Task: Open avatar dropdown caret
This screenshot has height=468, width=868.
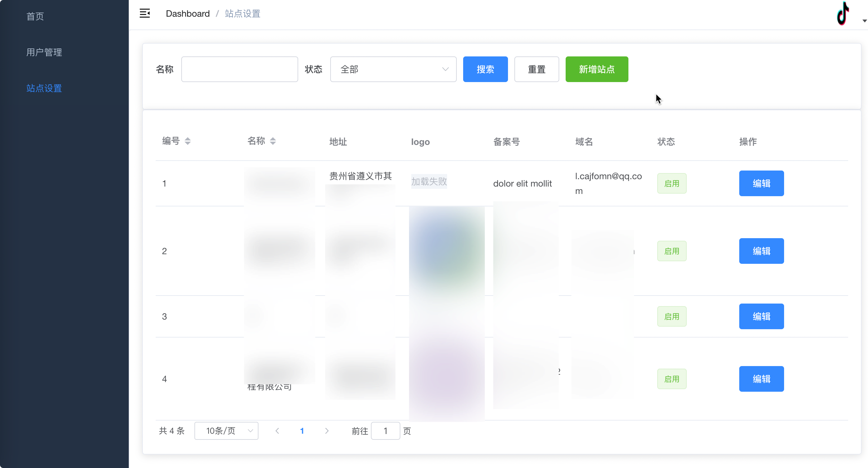Action: 864,21
